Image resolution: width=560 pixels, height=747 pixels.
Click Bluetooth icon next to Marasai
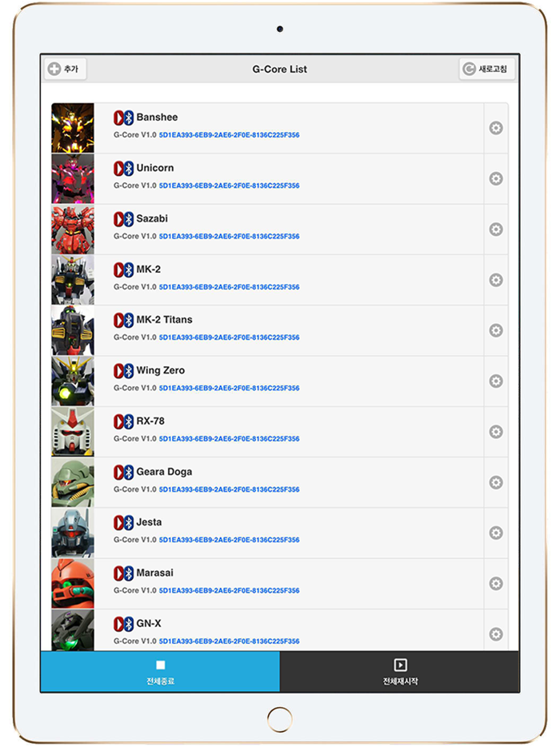pos(129,573)
